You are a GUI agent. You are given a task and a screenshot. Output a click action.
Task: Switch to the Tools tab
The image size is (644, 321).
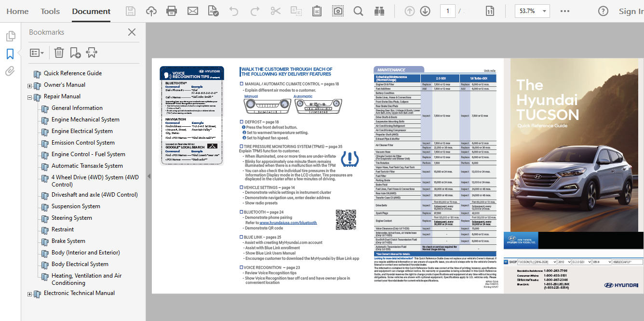click(50, 11)
